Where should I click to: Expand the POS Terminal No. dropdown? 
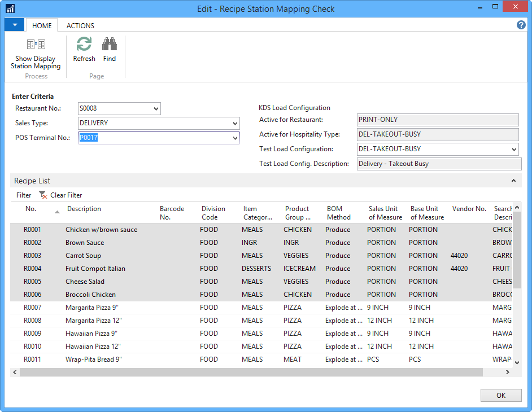[x=235, y=138]
